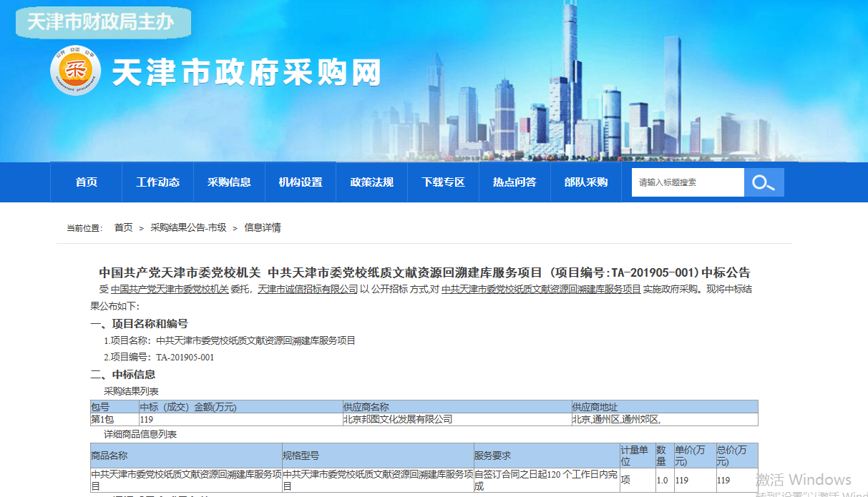Click the 供应商名称 column header
The image size is (868, 497).
[x=457, y=407]
